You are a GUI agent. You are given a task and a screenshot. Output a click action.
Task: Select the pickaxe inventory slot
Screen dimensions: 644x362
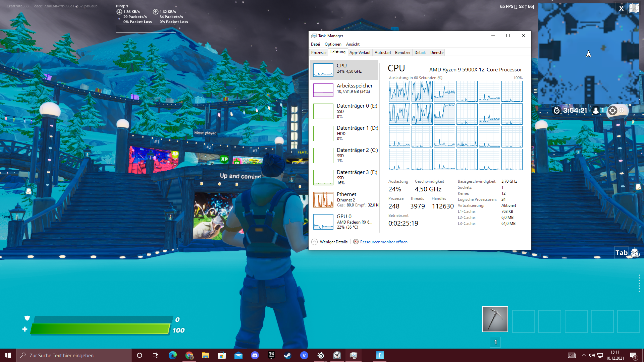tap(495, 319)
